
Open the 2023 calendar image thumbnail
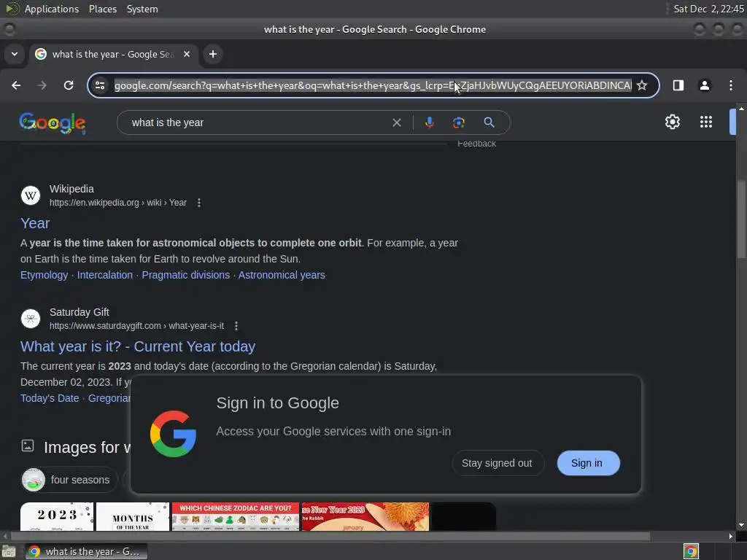click(57, 517)
